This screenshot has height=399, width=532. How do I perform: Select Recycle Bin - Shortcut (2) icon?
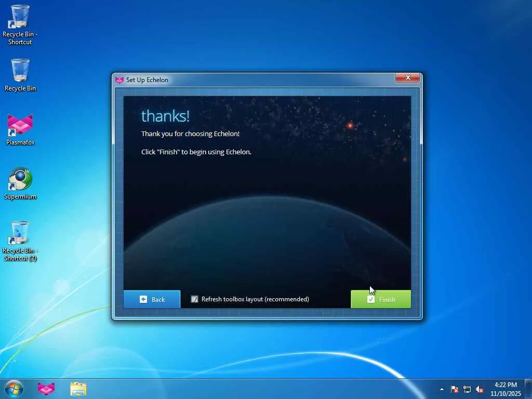point(20,241)
